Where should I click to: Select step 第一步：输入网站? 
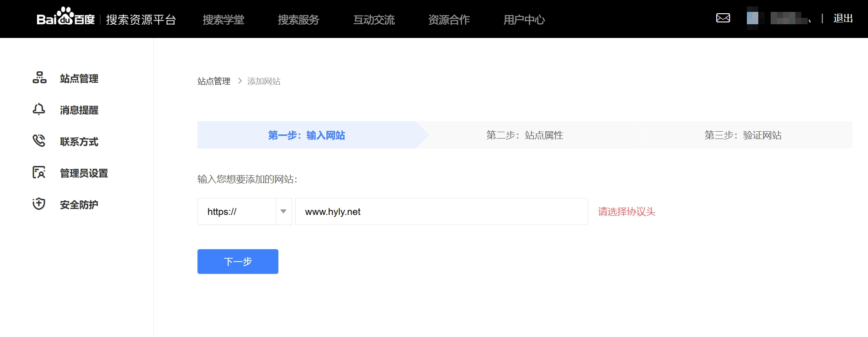[307, 135]
